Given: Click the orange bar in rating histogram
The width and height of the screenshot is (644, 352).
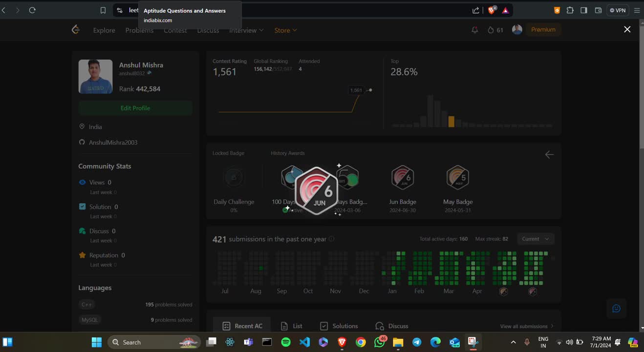Looking at the screenshot, I should pyautogui.click(x=451, y=121).
